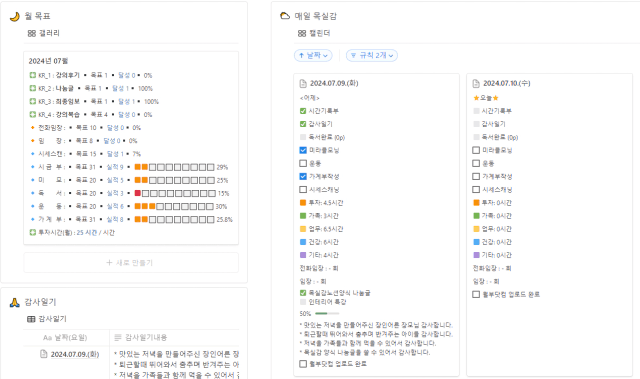640x379 pixels.
Task: Check 월부닷컴 업로드 완료 on the 07.09 card
Action: tap(303, 363)
